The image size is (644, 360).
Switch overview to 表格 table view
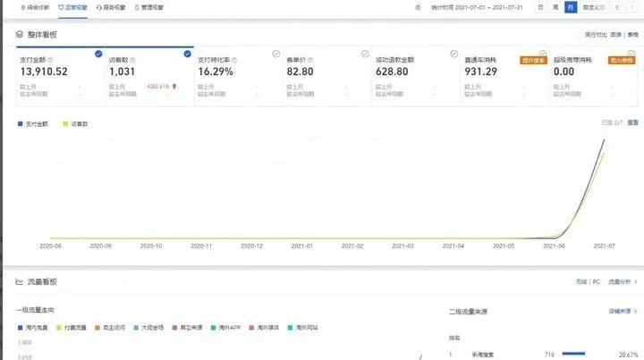(633, 35)
